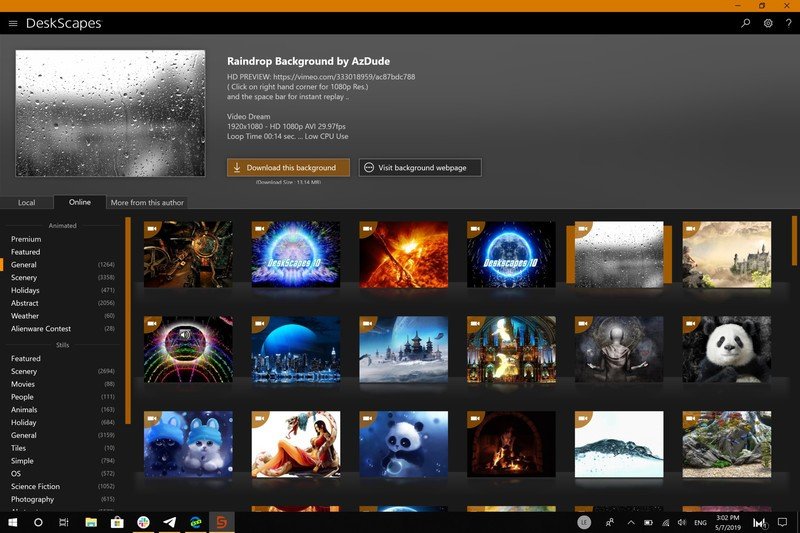Select the highlighted raindrop thumbnail

pyautogui.click(x=619, y=254)
